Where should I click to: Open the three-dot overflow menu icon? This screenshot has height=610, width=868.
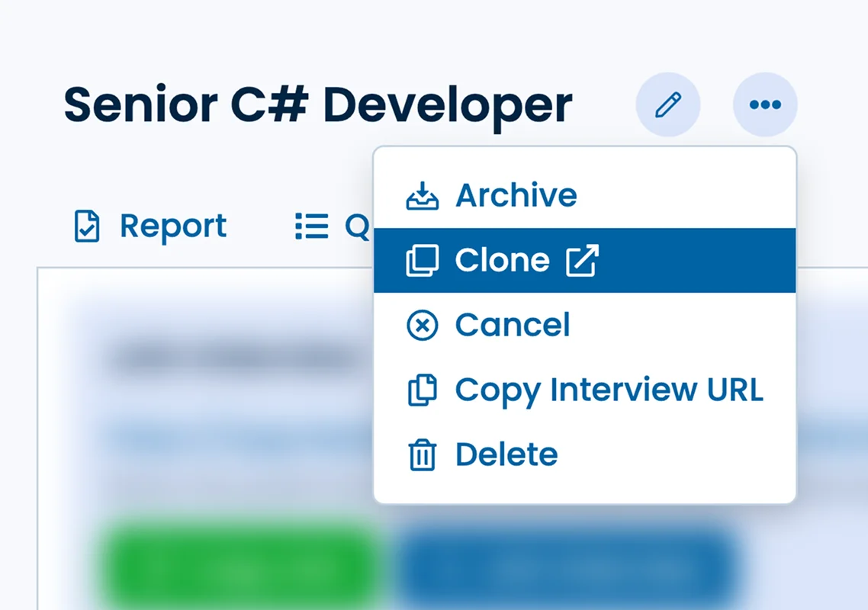[766, 104]
